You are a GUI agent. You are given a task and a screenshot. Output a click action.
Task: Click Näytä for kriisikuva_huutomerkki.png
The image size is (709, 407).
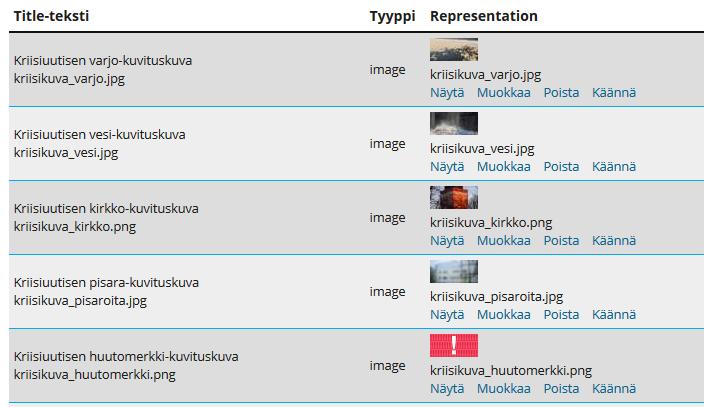tap(447, 389)
